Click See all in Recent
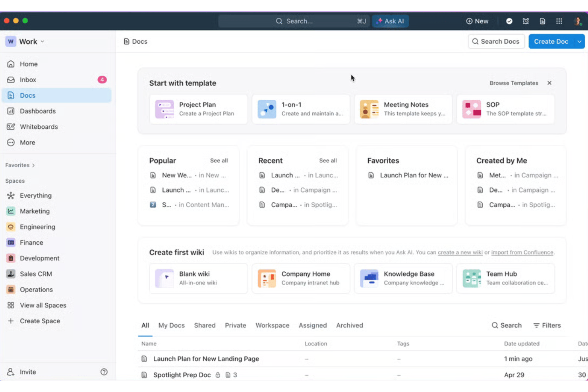This screenshot has height=392, width=588. 328,161
